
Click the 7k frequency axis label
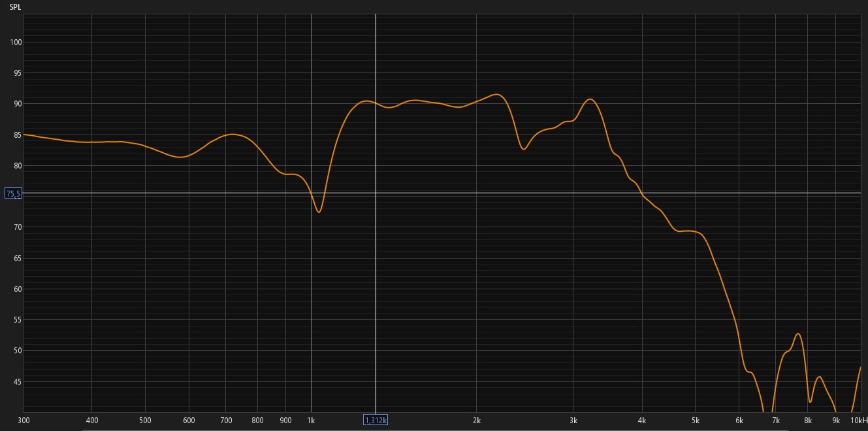coord(776,421)
